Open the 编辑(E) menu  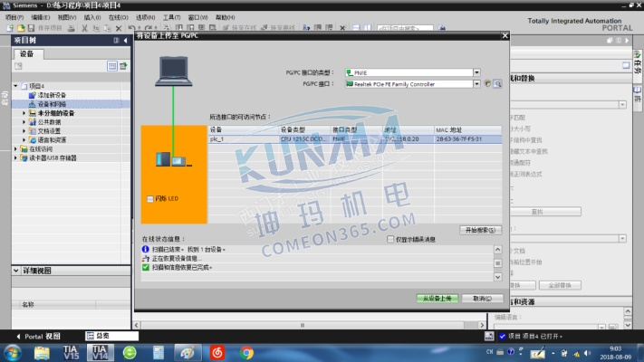tap(40, 17)
